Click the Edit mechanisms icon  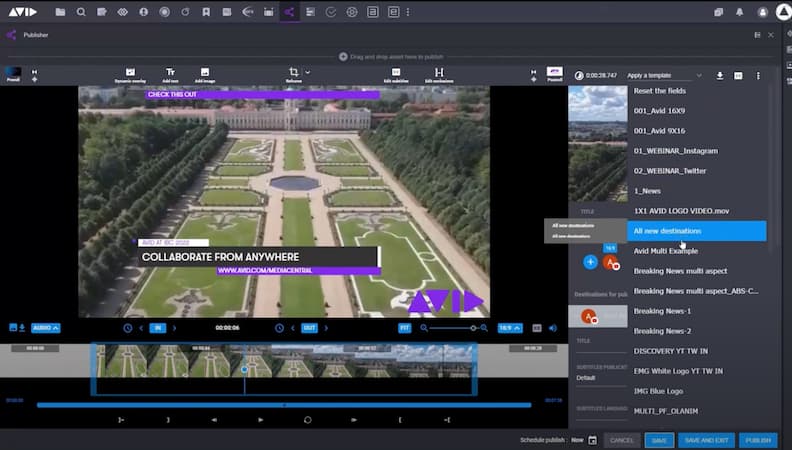[x=439, y=74]
